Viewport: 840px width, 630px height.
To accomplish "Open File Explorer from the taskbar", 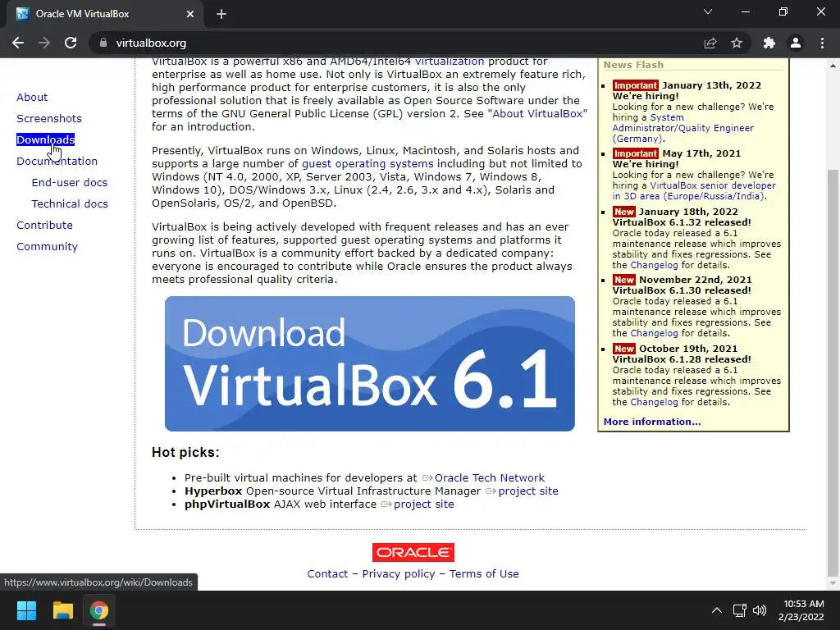I will 62,610.
